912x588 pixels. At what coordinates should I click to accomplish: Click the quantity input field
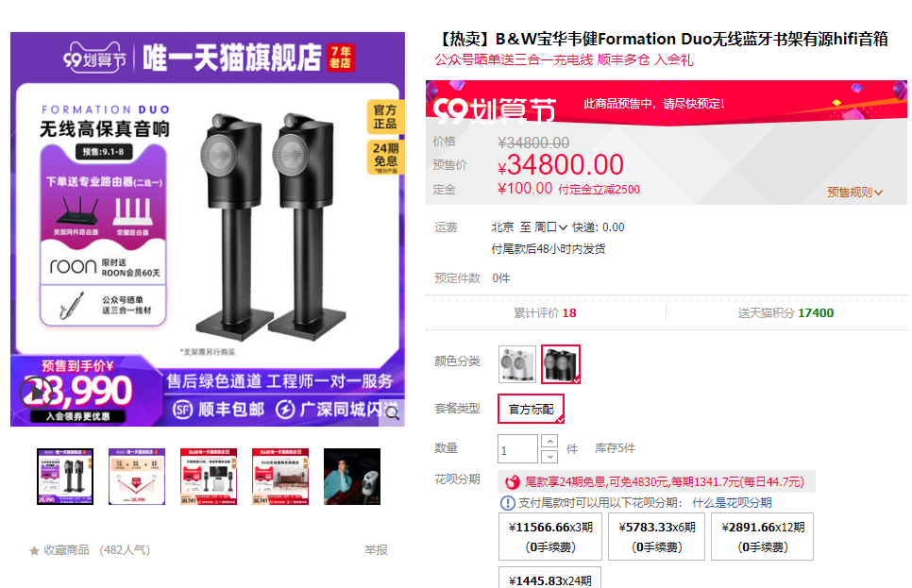click(x=517, y=449)
